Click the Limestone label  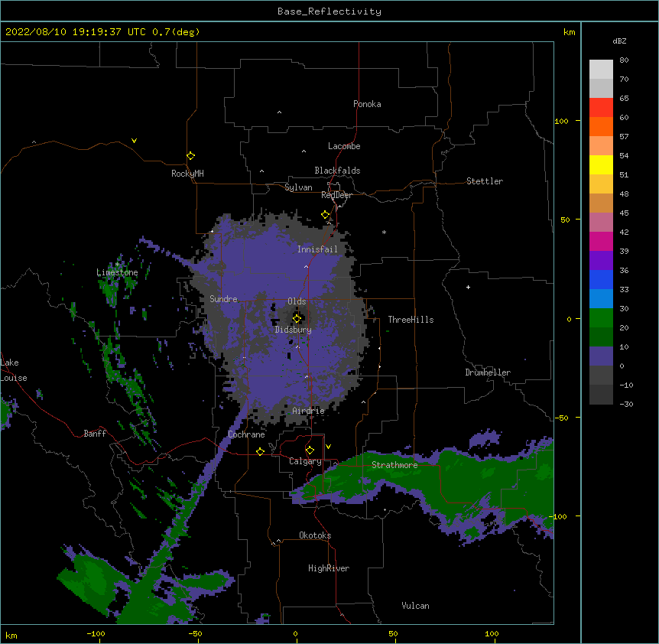tap(117, 272)
